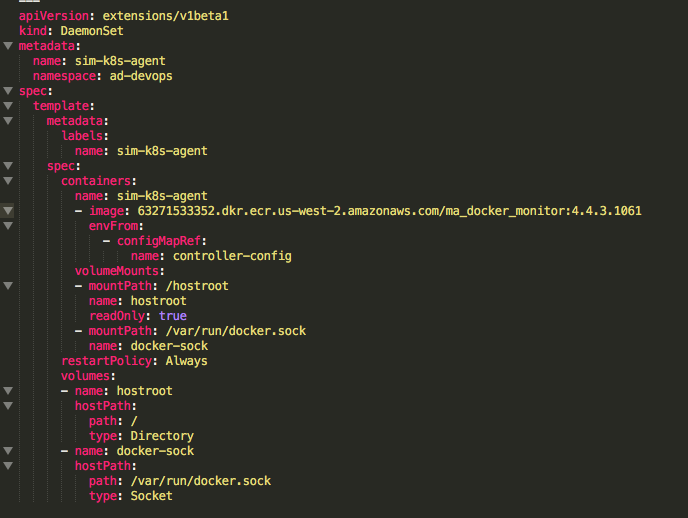Fold the template metadata block arrow
688x518 pixels.
8,121
